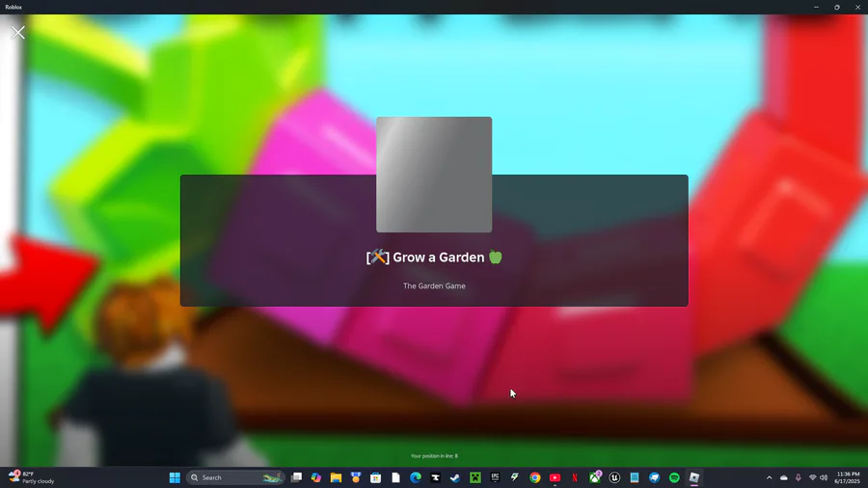Open the Windows Start menu
Viewport: 868px width, 488px height.
175,477
